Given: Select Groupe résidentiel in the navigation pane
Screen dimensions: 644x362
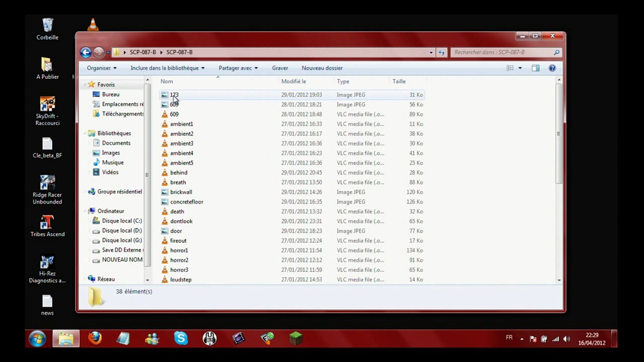Looking at the screenshot, I should [x=120, y=192].
